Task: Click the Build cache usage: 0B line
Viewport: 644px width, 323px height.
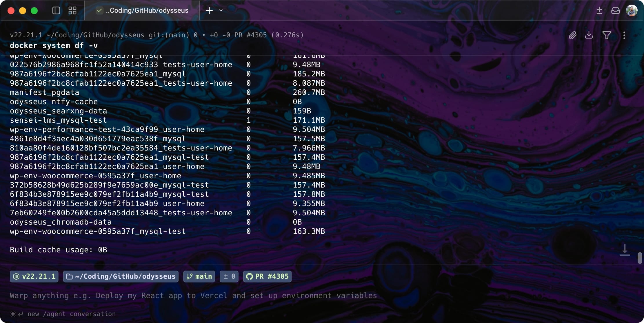Action: [59, 250]
